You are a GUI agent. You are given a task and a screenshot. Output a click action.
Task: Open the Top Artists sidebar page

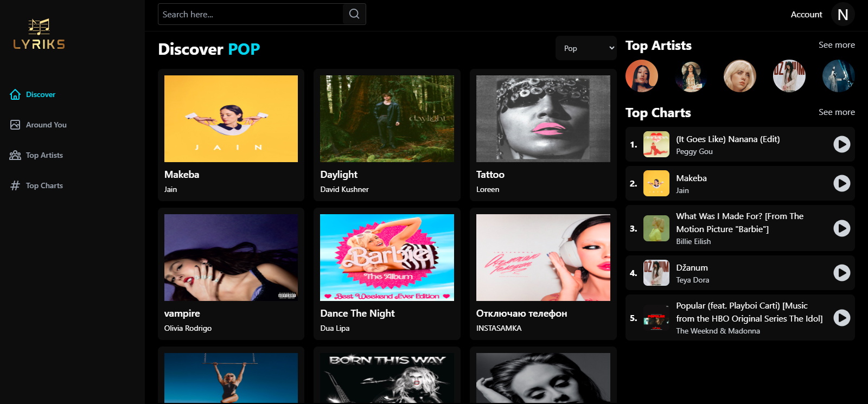(44, 155)
